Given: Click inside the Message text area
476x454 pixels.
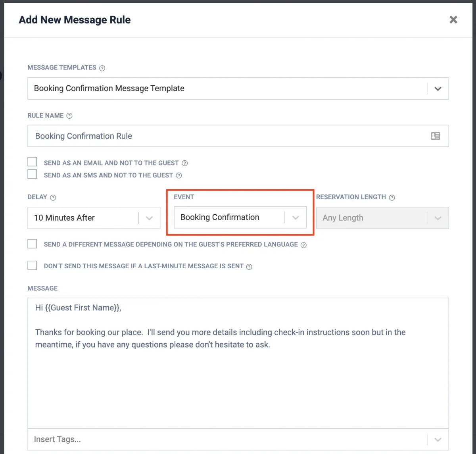Looking at the screenshot, I should (x=238, y=381).
